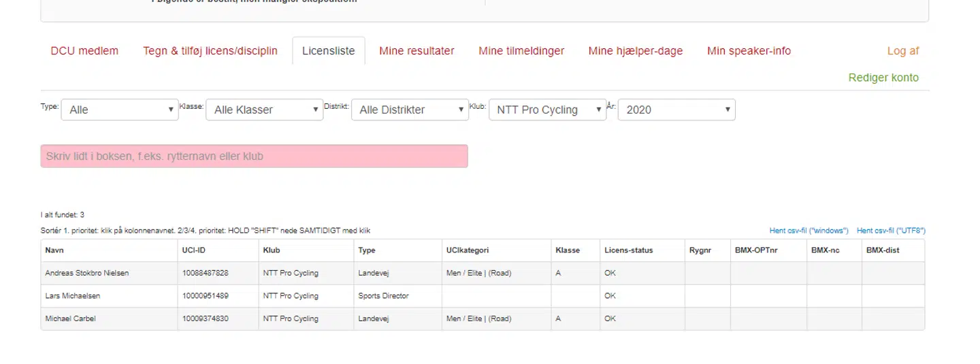Expand the Type dropdown showing Alle
This screenshot has width=980, height=364.
120,110
